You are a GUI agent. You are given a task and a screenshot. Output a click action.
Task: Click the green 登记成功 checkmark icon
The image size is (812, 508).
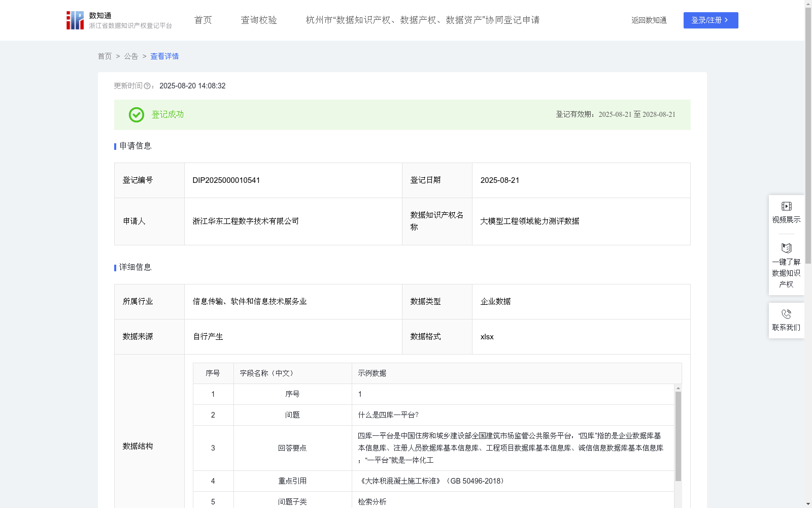[136, 115]
